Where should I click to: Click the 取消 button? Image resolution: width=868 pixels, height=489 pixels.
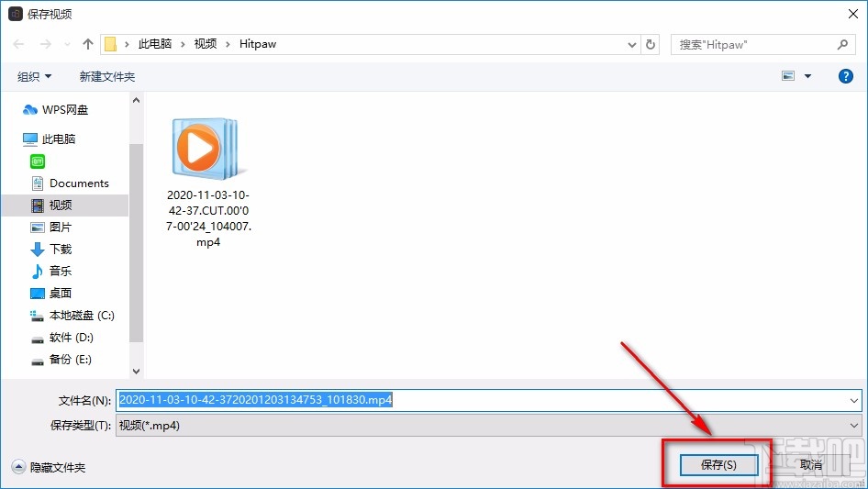pyautogui.click(x=811, y=464)
